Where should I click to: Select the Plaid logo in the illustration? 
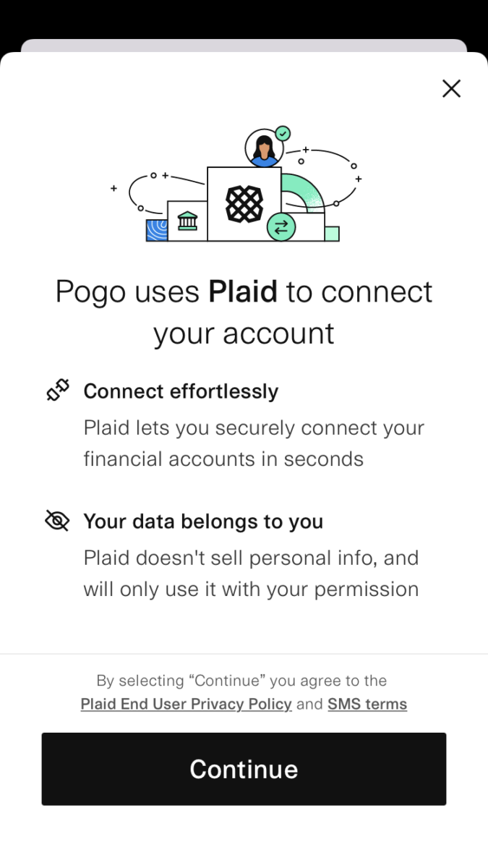[x=243, y=205]
